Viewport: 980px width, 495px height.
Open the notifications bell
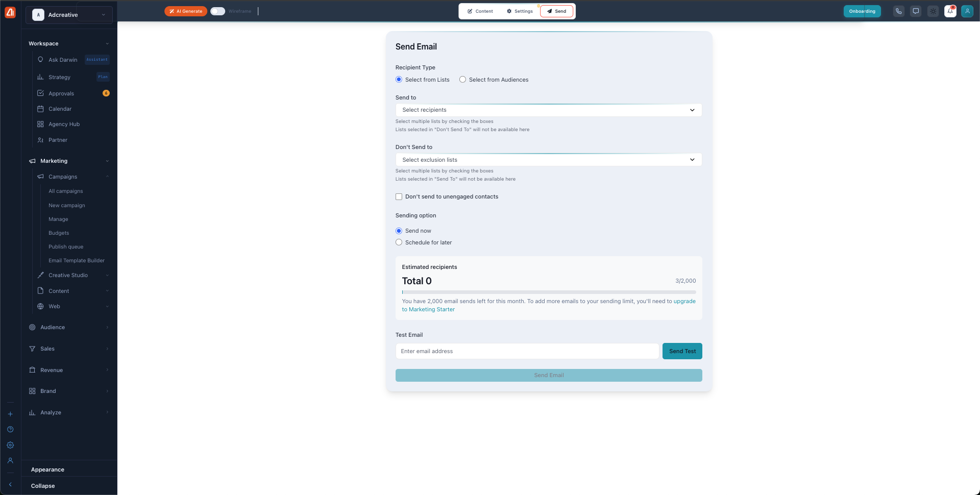pos(950,11)
